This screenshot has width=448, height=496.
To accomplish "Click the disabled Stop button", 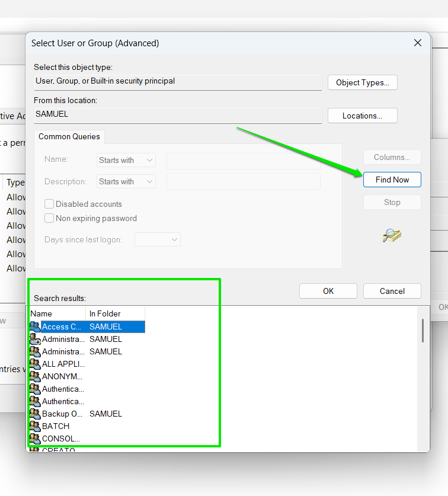I will (x=392, y=202).
